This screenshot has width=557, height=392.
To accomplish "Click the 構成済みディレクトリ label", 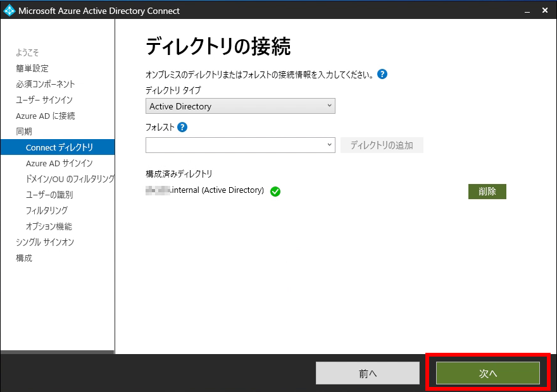I will pyautogui.click(x=179, y=174).
